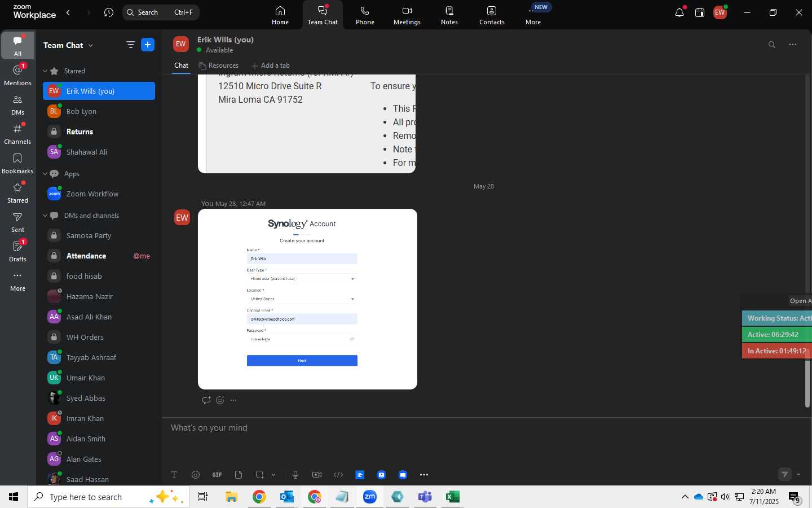Open the More menu with NEW badge

pos(533,15)
